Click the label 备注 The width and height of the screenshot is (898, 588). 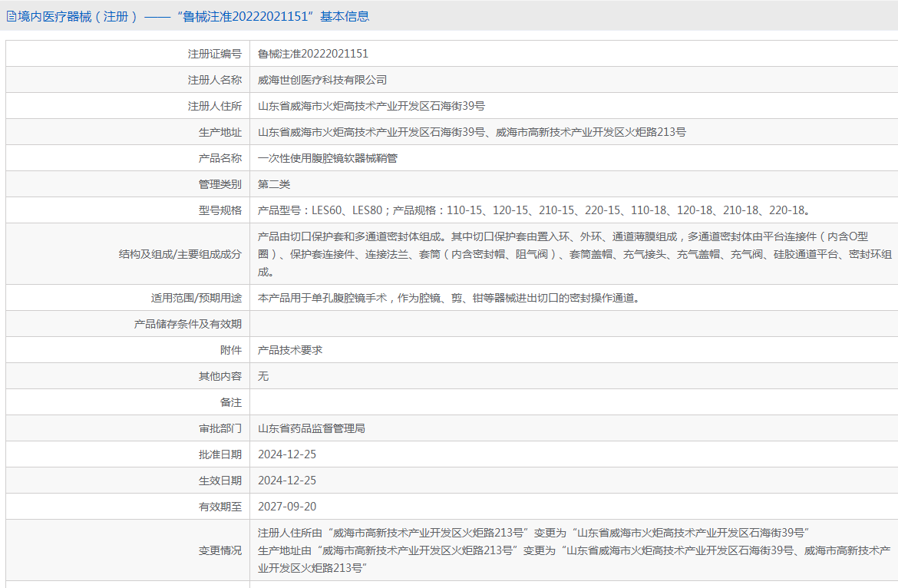tap(231, 402)
